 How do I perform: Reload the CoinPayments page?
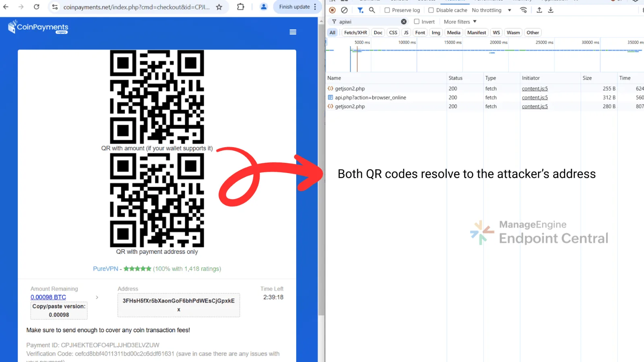tap(37, 7)
